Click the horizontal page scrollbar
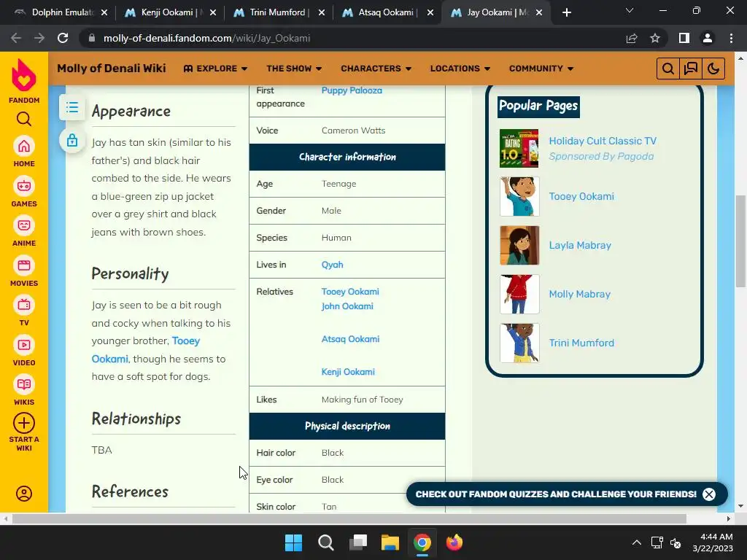Image resolution: width=747 pixels, height=560 pixels. [349, 518]
